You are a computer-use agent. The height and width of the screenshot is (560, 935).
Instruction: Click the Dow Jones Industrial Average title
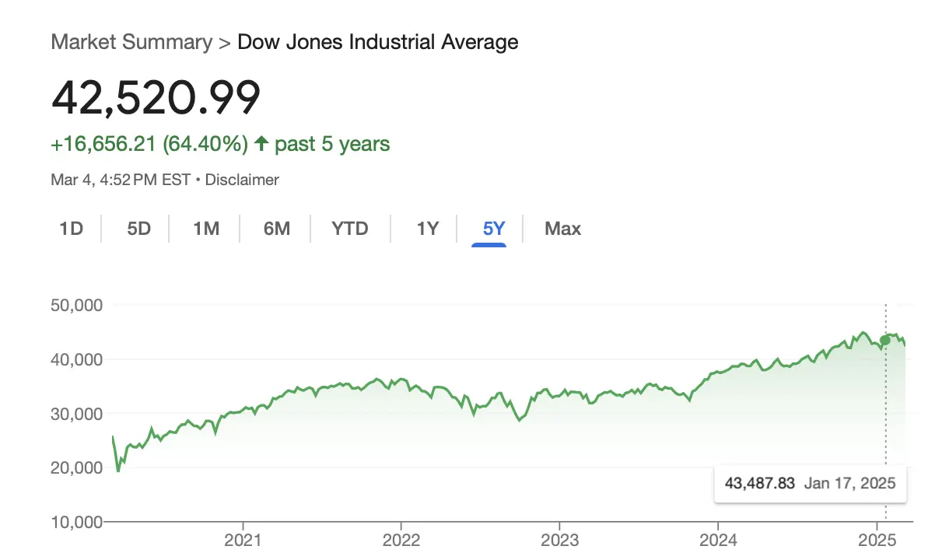377,42
